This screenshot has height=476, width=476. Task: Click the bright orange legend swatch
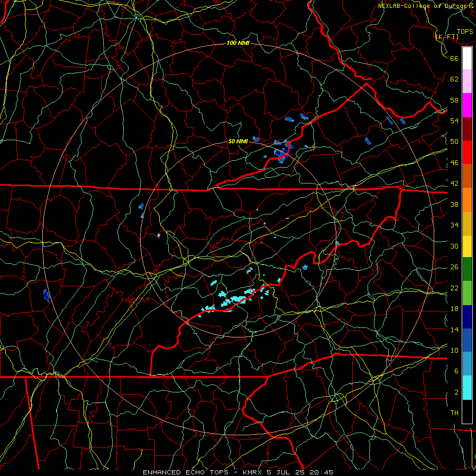tap(467, 200)
